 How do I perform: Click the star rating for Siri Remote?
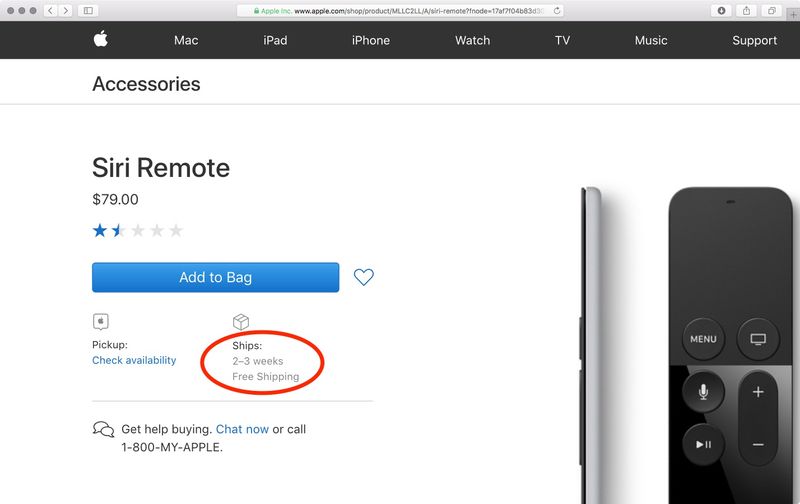point(137,231)
